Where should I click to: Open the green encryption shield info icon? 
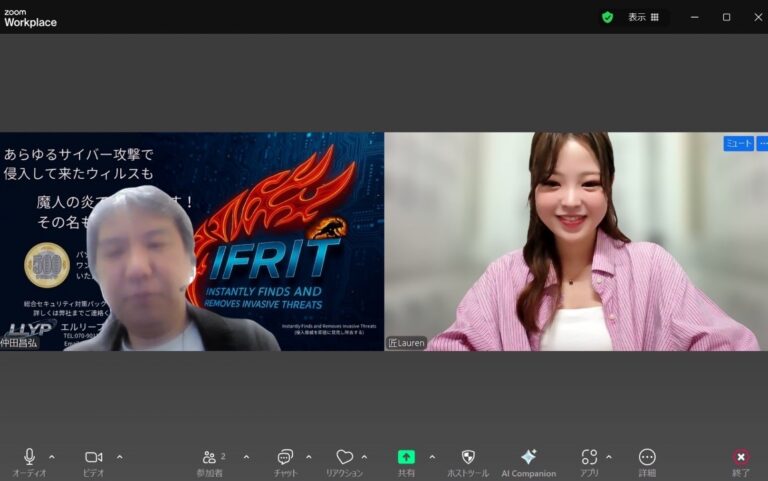(x=607, y=18)
